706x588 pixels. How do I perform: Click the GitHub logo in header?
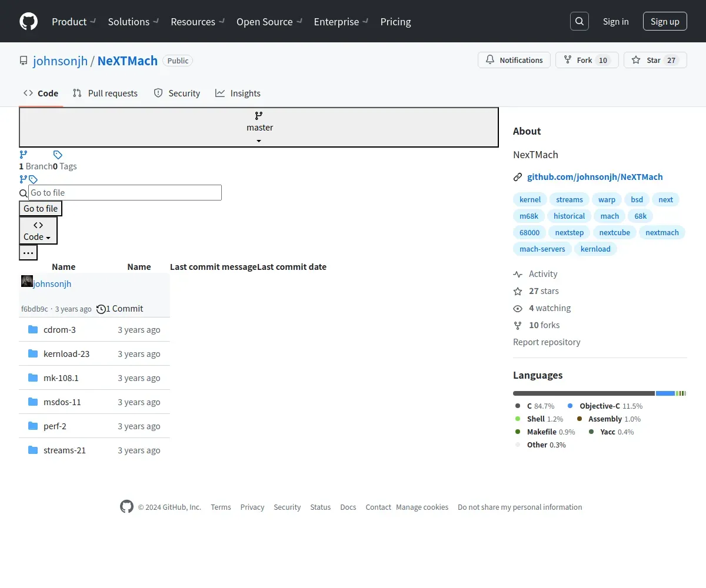pyautogui.click(x=28, y=21)
